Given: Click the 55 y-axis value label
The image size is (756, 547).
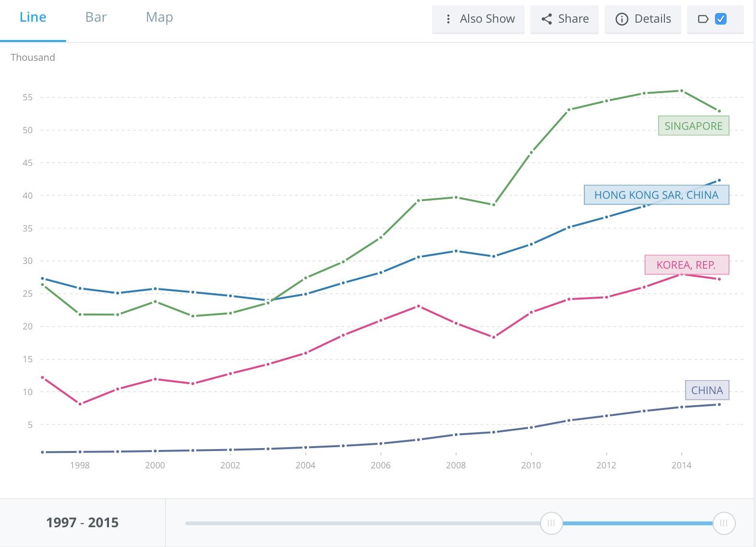Looking at the screenshot, I should 27,97.
